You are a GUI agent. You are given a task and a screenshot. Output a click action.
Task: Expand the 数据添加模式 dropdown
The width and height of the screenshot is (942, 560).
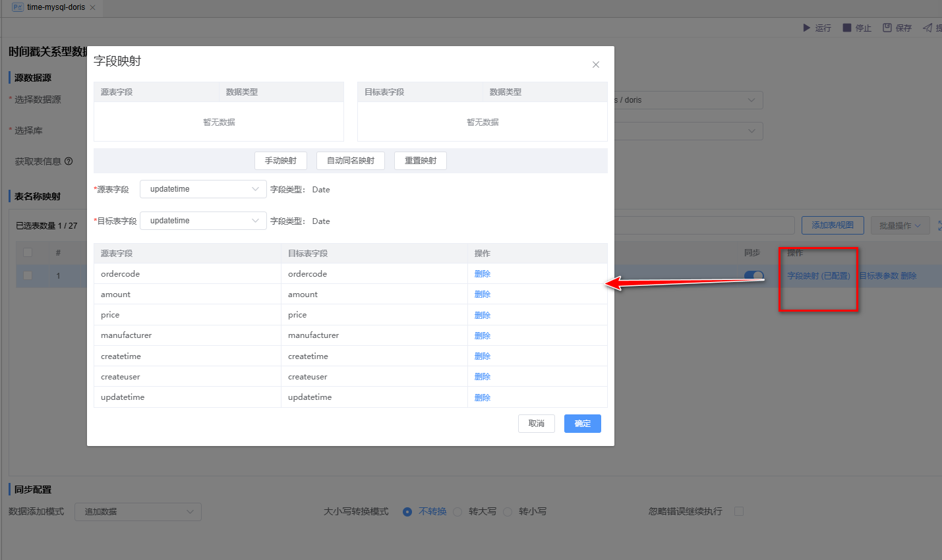click(x=138, y=512)
